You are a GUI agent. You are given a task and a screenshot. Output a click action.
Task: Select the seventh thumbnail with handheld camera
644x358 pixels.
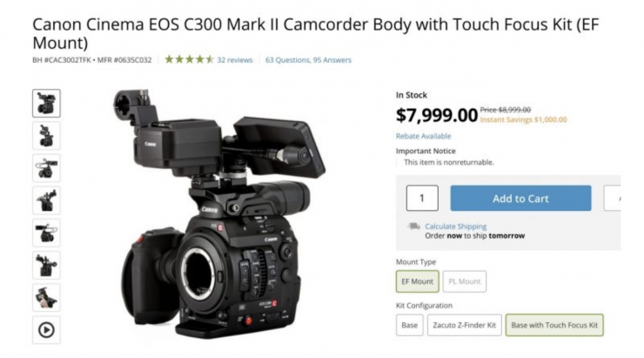46,298
